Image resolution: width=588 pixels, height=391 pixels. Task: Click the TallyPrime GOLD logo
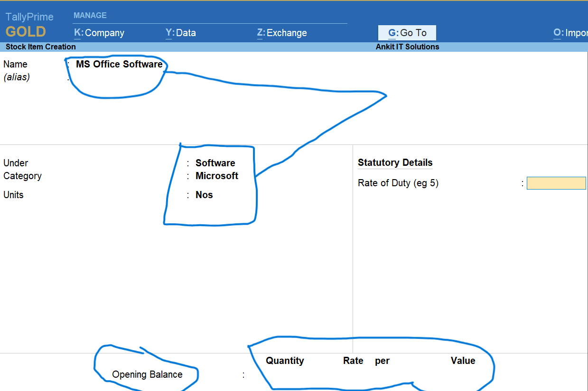click(29, 25)
